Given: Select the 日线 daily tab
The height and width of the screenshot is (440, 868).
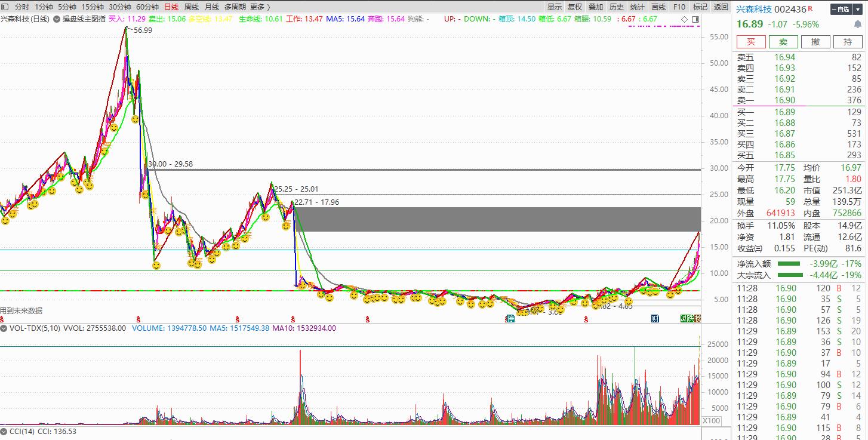Looking at the screenshot, I should [171, 7].
